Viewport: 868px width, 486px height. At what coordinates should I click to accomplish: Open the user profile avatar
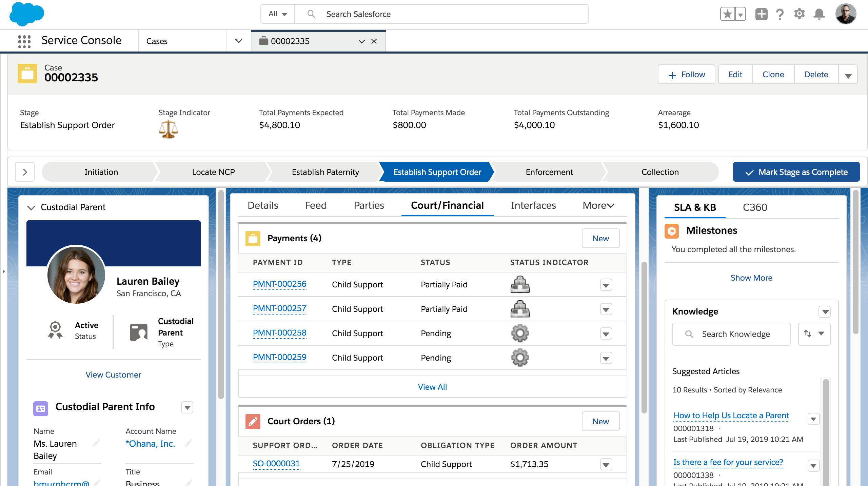(846, 14)
